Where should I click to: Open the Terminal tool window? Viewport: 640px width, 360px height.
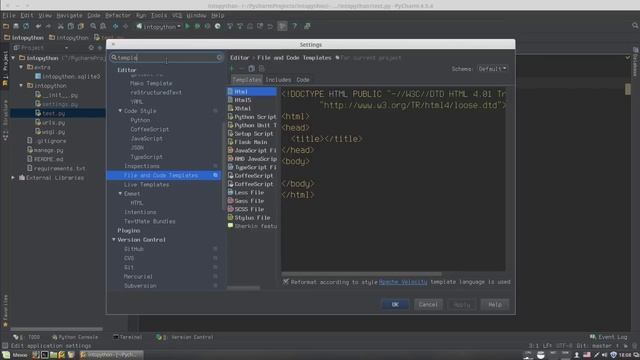point(128,337)
